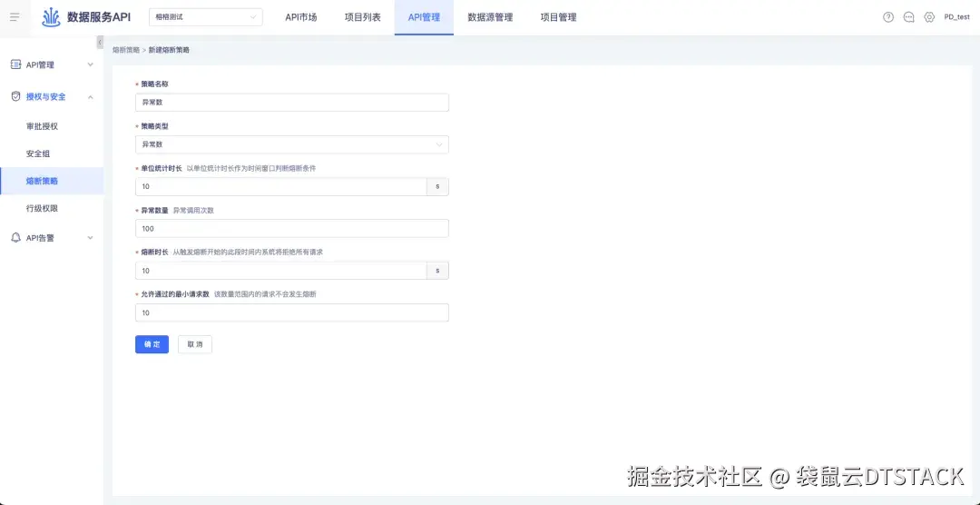Open the message chat bubble icon
980x505 pixels.
[908, 17]
